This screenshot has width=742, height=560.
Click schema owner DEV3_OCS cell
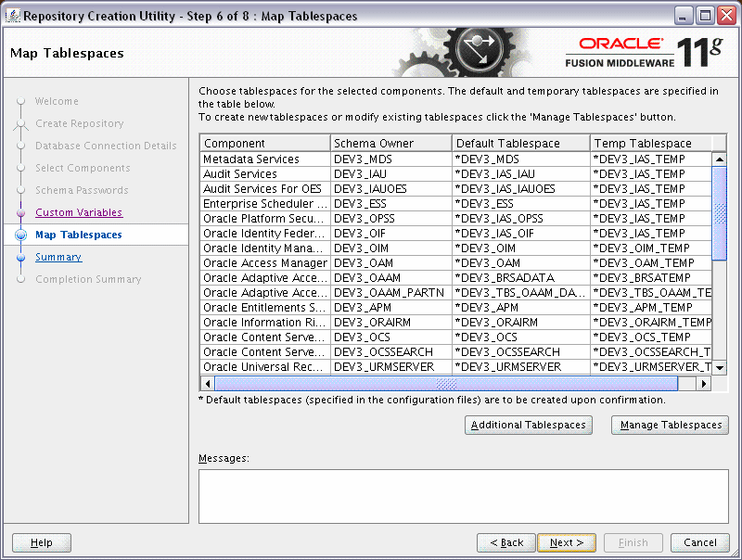[390, 337]
